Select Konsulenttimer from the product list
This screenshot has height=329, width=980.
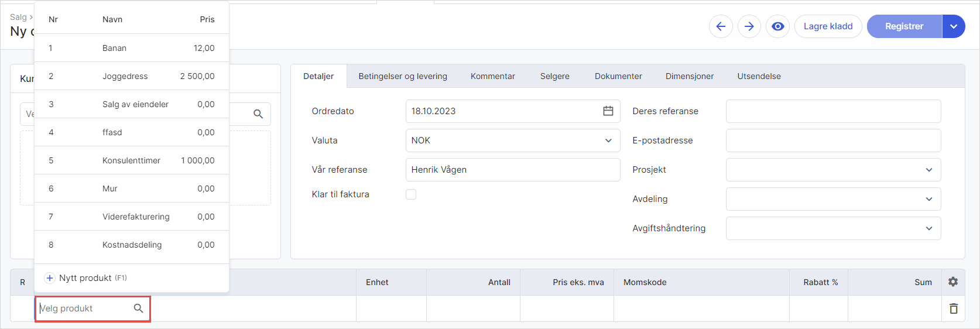pyautogui.click(x=131, y=160)
